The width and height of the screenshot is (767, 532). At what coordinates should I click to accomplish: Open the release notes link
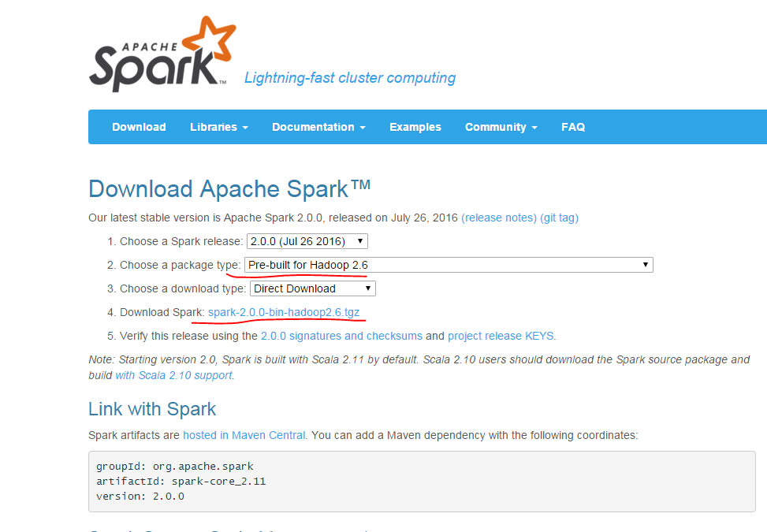coord(499,218)
